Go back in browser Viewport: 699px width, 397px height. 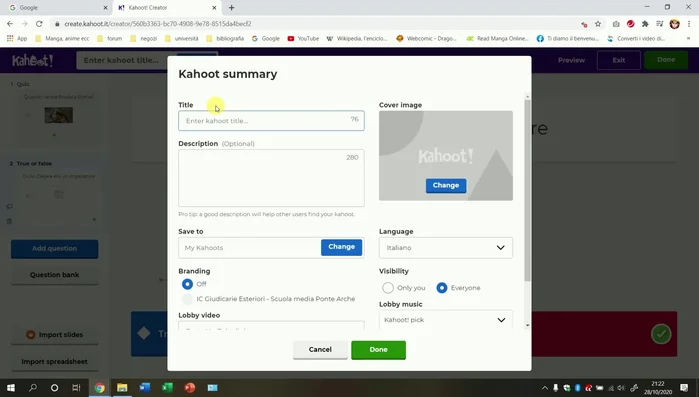click(x=10, y=24)
